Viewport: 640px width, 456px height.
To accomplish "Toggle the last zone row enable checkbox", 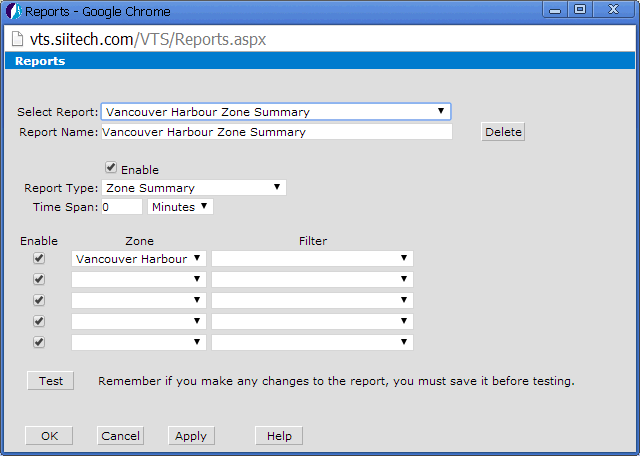I will [x=39, y=342].
